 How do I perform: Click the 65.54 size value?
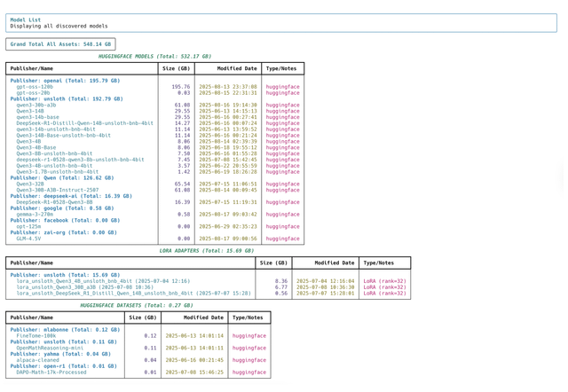(182, 184)
